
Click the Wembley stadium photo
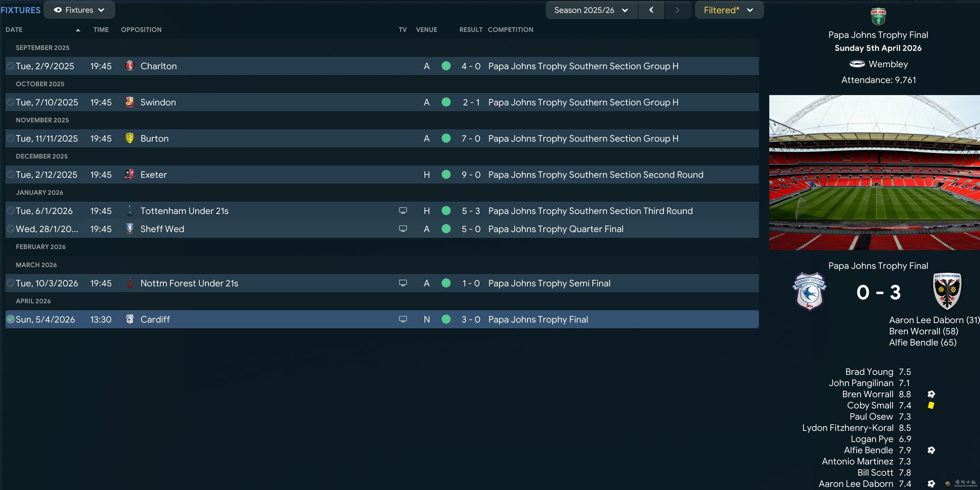click(874, 172)
